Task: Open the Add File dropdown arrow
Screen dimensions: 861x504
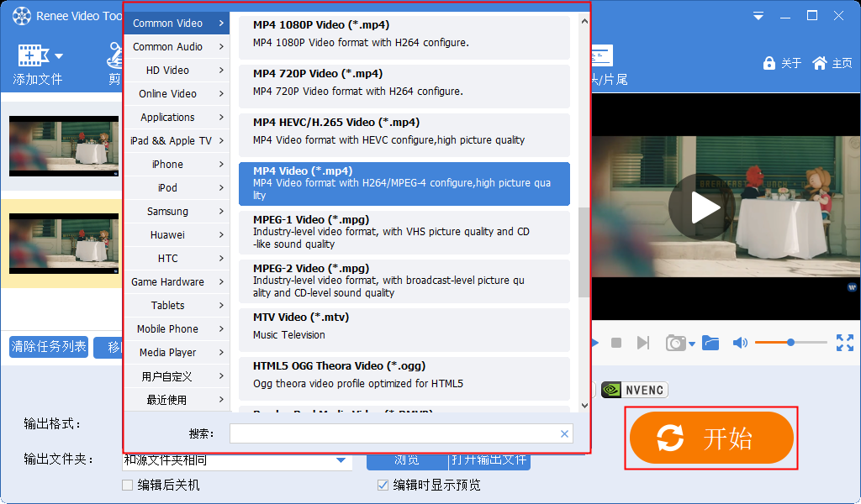Action: tap(59, 56)
